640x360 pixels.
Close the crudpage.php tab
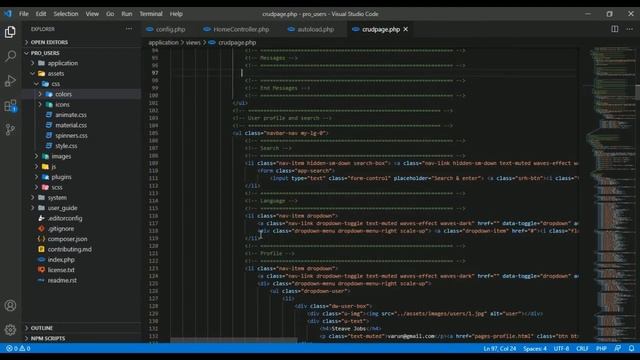pyautogui.click(x=405, y=29)
